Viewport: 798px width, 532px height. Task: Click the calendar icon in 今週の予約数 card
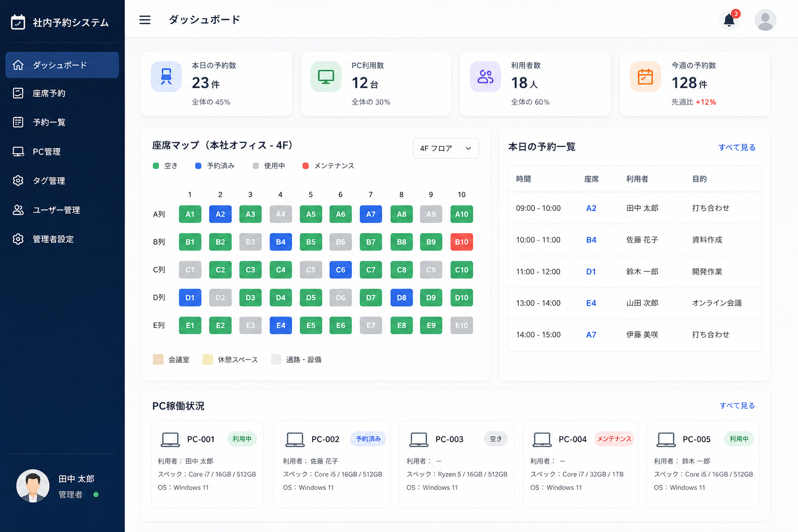tap(645, 76)
